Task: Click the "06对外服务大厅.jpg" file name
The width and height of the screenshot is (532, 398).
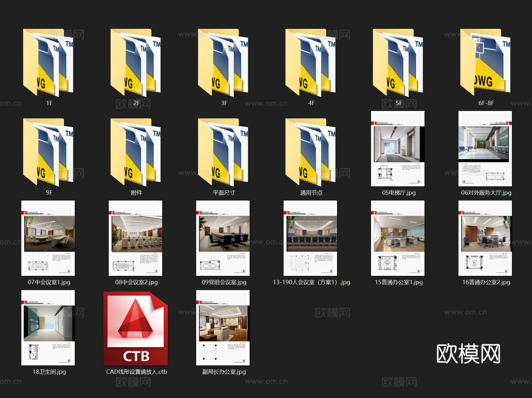Action: pos(486,193)
